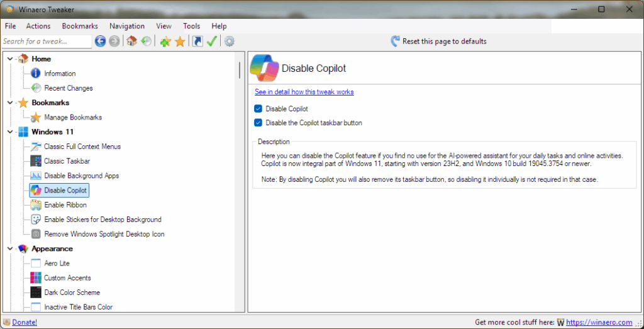Open the Help menu

[219, 26]
